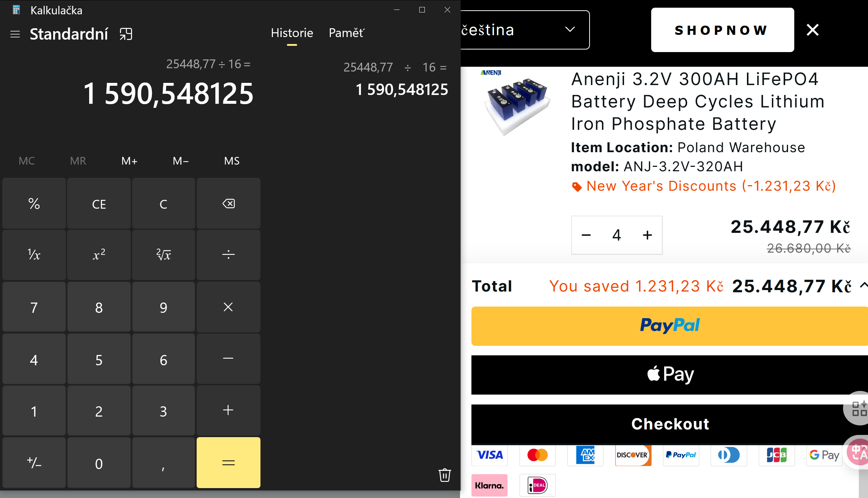Increase quantity with the plus stepper

click(x=648, y=235)
